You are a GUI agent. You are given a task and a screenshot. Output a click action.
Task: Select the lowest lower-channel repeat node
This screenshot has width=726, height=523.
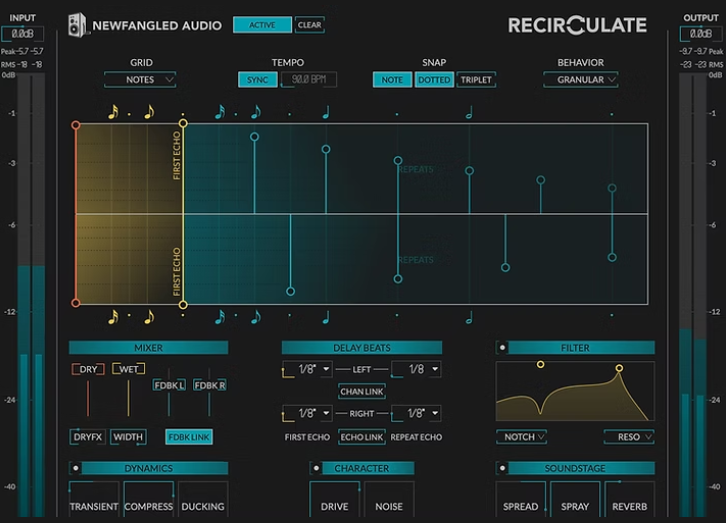point(290,292)
